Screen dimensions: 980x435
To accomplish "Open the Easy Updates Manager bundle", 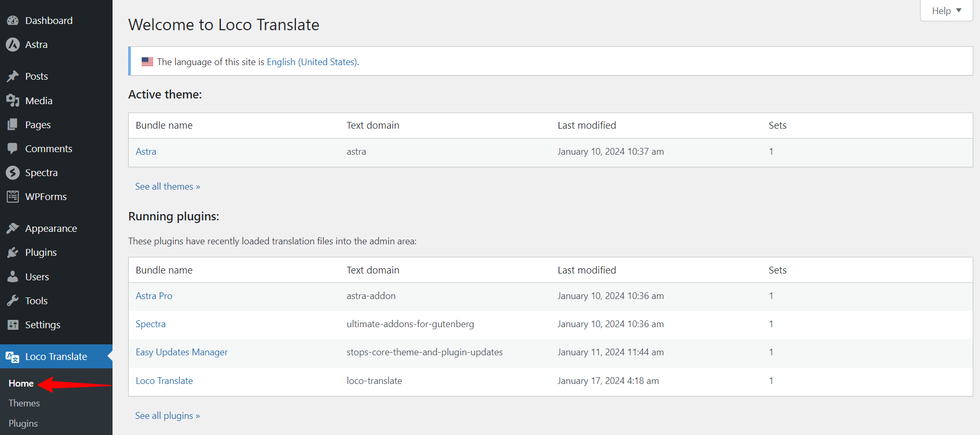I will tap(181, 352).
